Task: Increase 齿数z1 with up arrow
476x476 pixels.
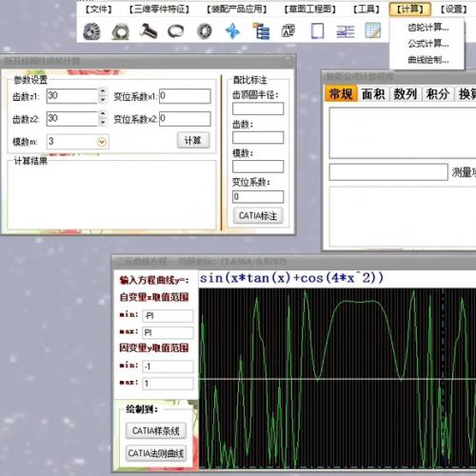Action: tap(103, 91)
